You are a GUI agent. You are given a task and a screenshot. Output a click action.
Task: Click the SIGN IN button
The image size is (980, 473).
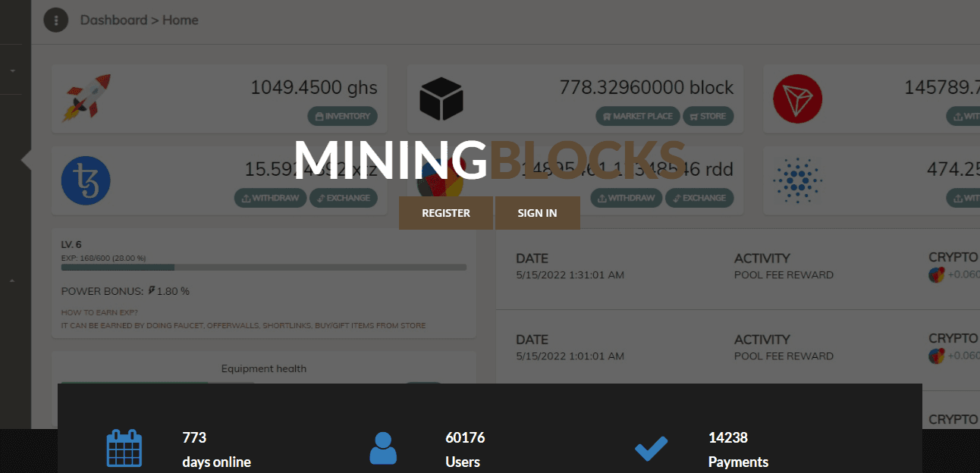(x=537, y=213)
